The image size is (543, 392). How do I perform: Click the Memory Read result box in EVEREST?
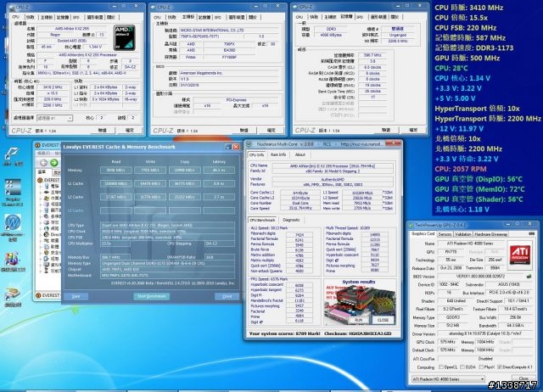[x=116, y=171]
